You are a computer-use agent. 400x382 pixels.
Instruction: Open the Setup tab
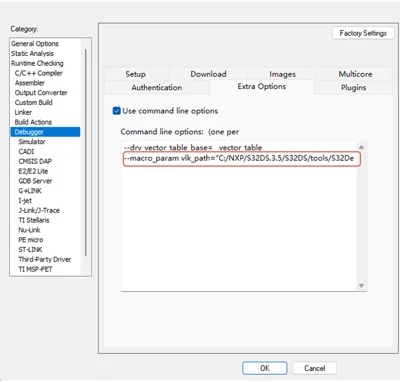tap(136, 74)
